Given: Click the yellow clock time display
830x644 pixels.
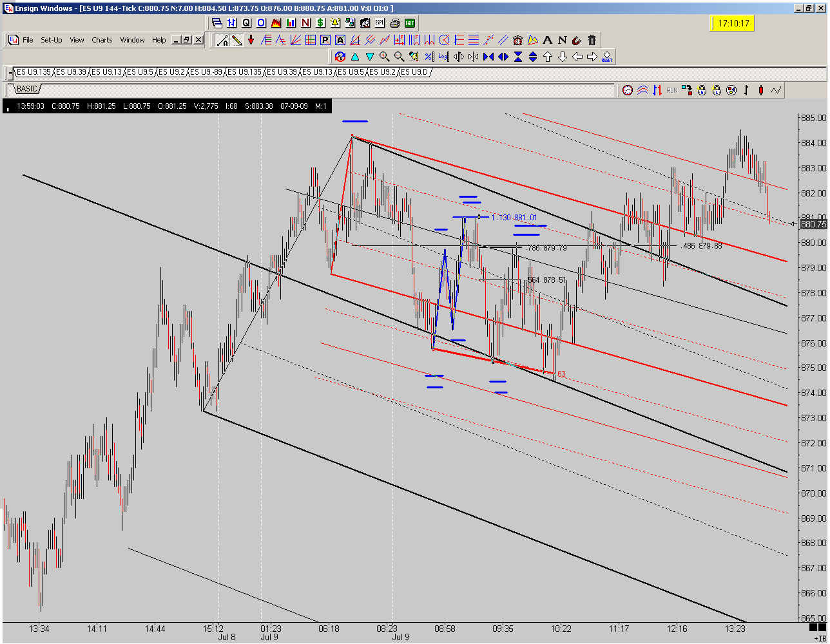Looking at the screenshot, I should pyautogui.click(x=732, y=23).
